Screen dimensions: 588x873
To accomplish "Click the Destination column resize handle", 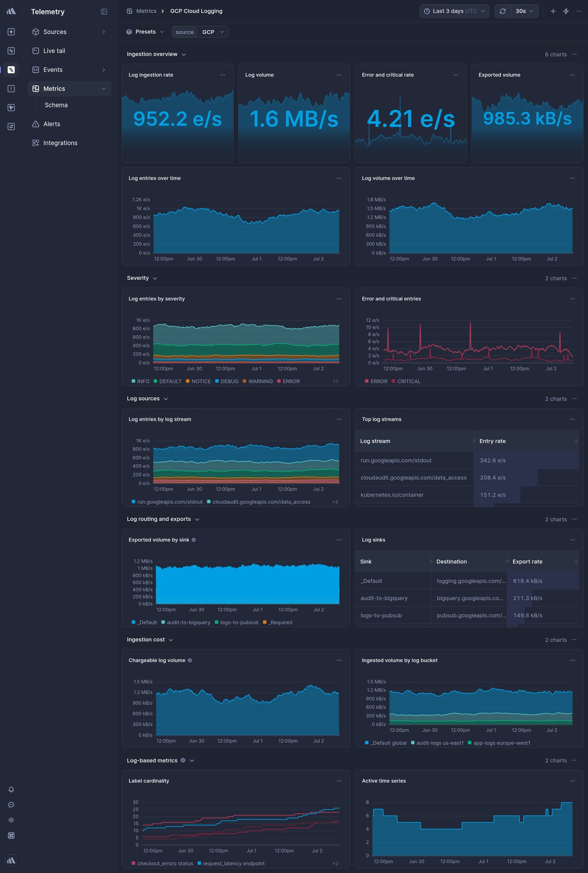I will click(507, 562).
